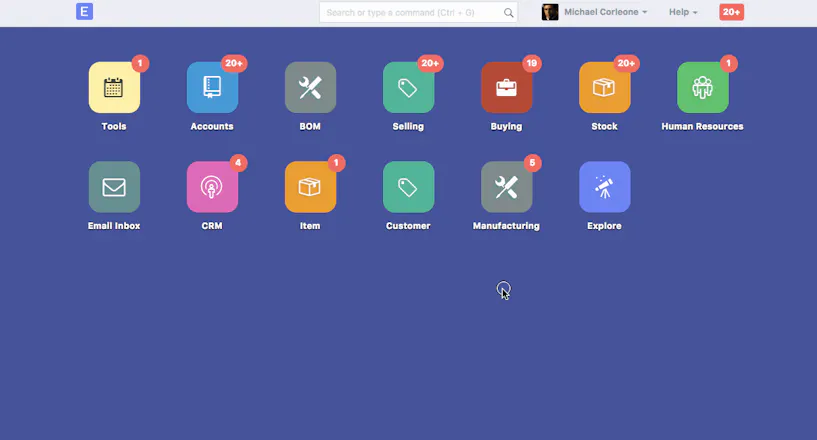Click the 20+ badge on Accounts

(234, 63)
